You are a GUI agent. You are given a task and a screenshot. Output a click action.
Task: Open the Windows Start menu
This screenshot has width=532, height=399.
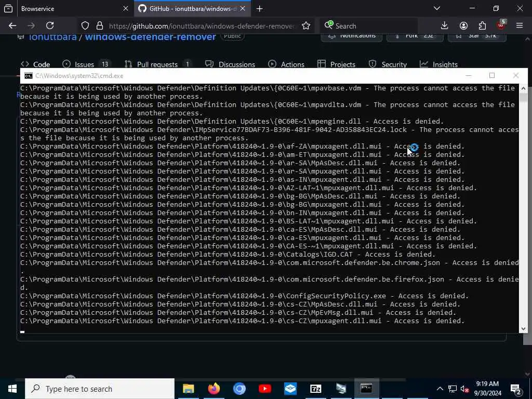tap(12, 389)
